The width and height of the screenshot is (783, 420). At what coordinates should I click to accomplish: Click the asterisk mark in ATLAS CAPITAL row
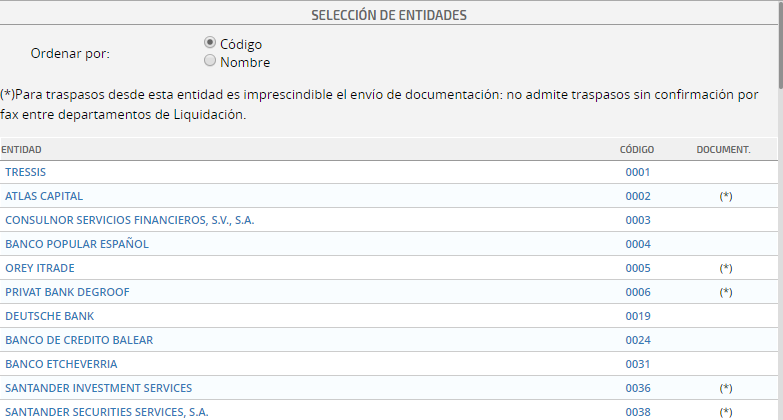click(726, 196)
